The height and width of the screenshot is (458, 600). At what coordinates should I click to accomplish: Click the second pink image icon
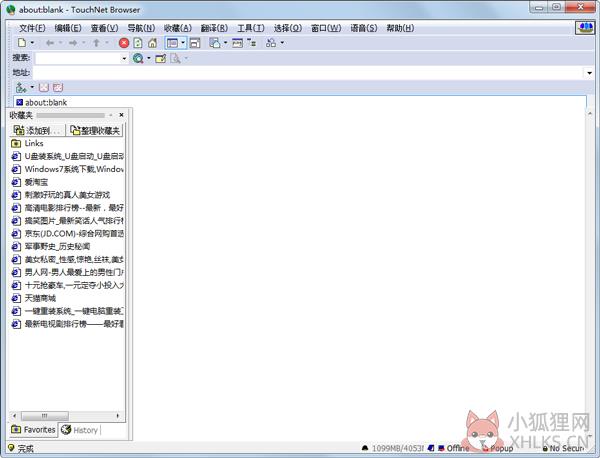[x=58, y=88]
